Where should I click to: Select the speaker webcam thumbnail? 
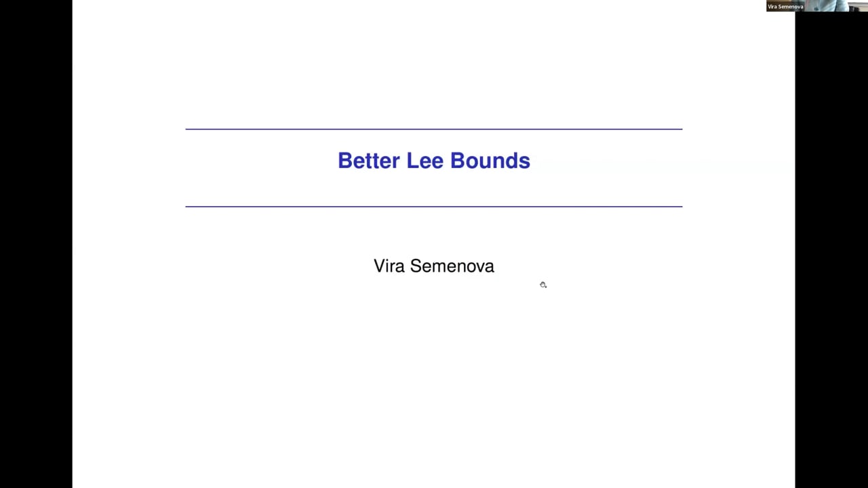(x=816, y=6)
